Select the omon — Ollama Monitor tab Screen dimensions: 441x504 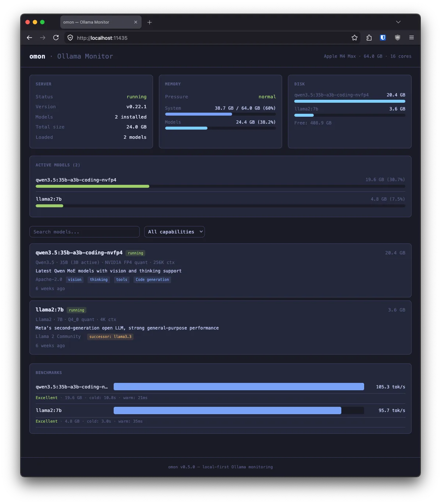101,22
